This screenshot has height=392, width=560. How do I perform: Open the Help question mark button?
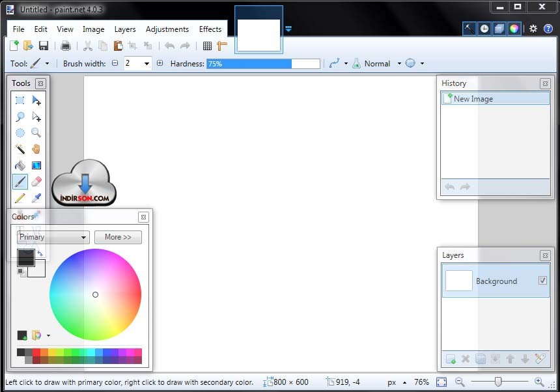point(548,29)
